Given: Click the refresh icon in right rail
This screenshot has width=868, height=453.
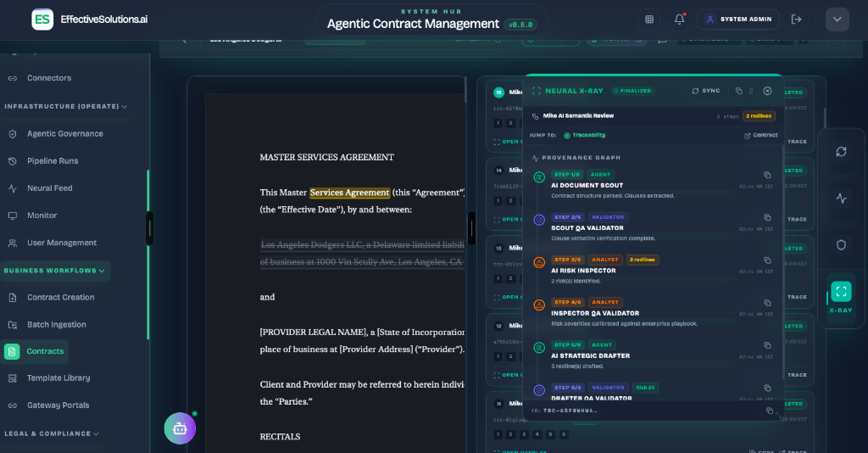Looking at the screenshot, I should pyautogui.click(x=841, y=152).
